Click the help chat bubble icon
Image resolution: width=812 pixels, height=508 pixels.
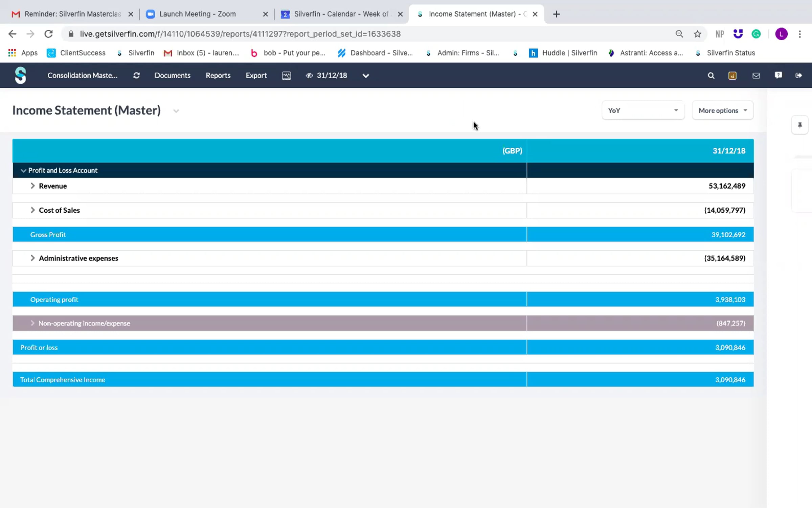pyautogui.click(x=778, y=75)
